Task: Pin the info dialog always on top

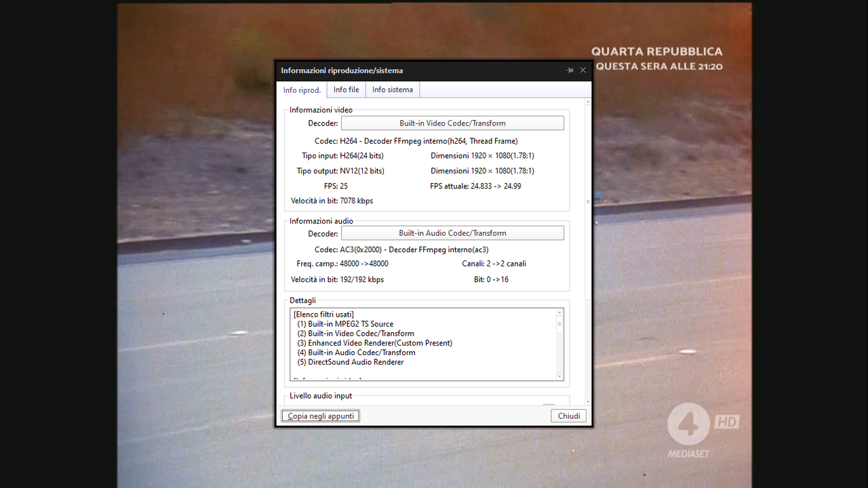Action: click(570, 70)
